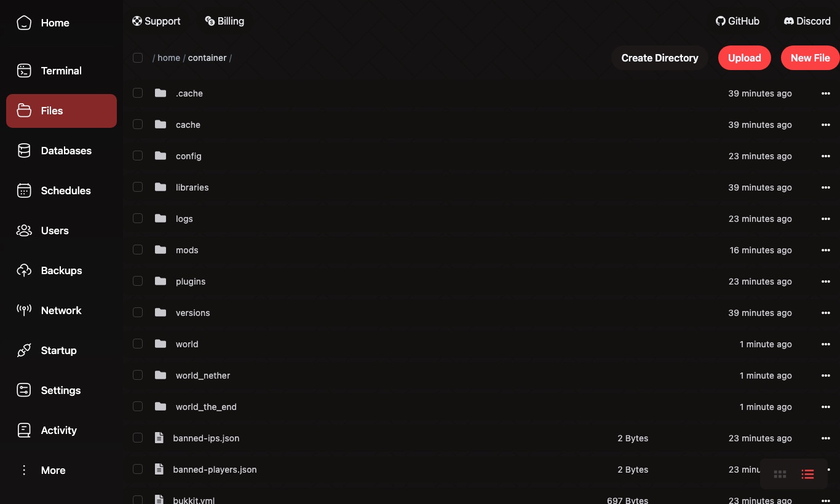Click the Startup plug icon
Screen dimensions: 840x504
[24, 350]
